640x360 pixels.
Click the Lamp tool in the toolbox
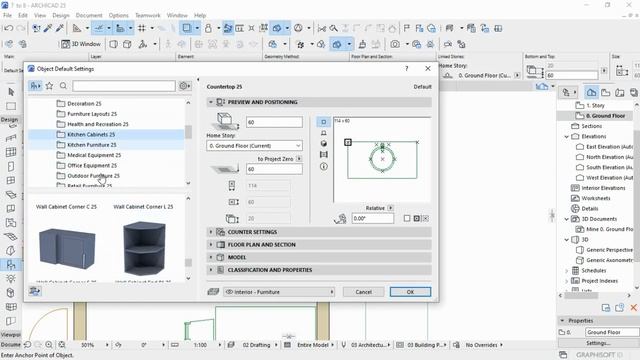tap(11, 279)
